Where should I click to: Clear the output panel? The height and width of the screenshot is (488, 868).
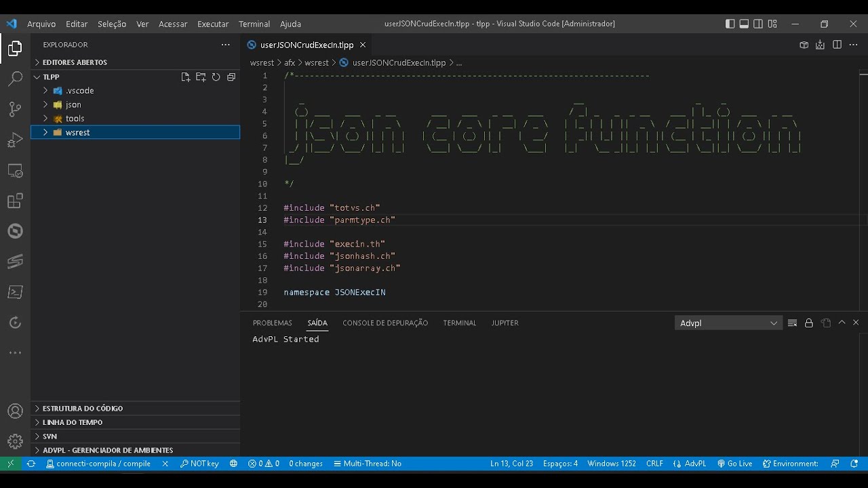[792, 323]
